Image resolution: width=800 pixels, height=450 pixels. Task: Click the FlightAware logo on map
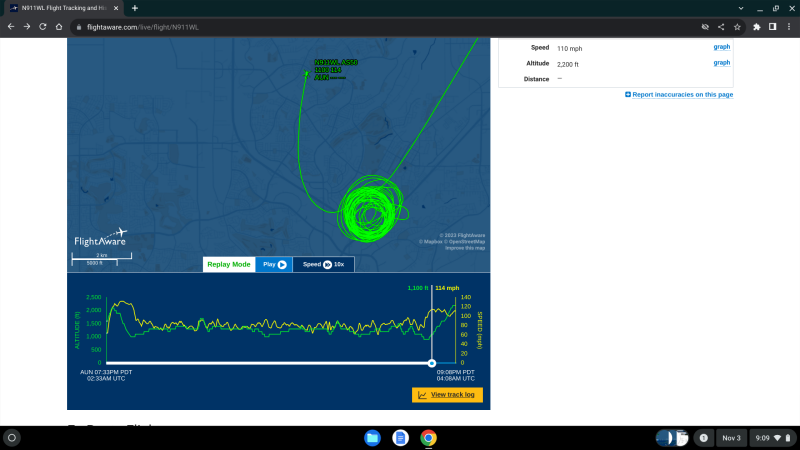click(x=101, y=238)
